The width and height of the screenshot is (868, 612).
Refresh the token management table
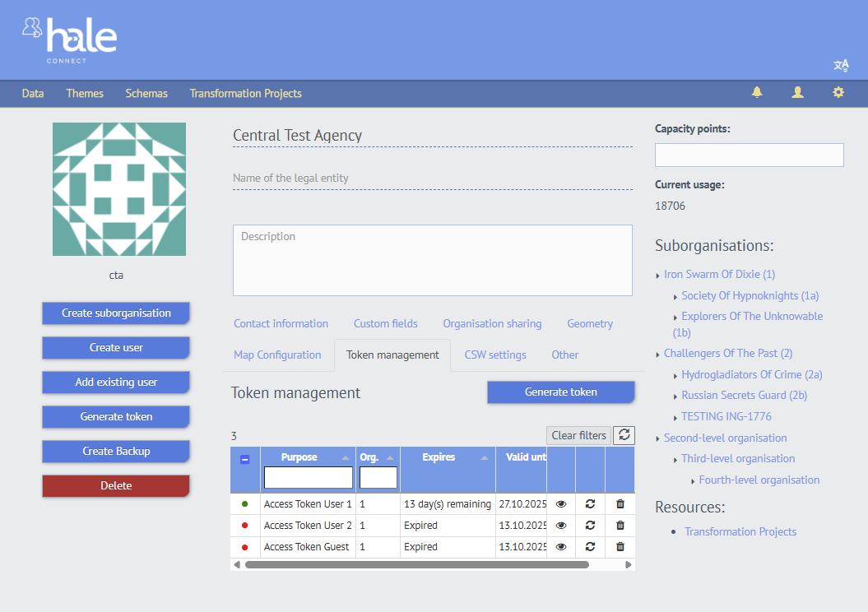[x=624, y=435]
